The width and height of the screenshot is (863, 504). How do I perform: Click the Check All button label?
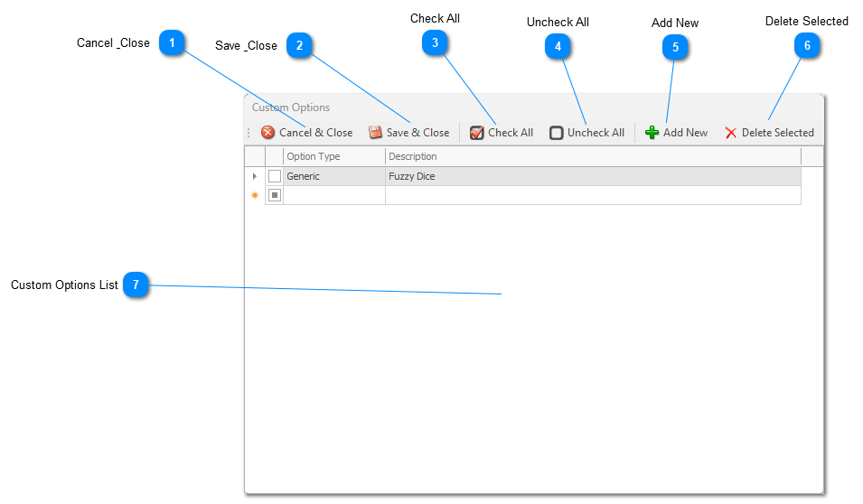[x=511, y=133]
